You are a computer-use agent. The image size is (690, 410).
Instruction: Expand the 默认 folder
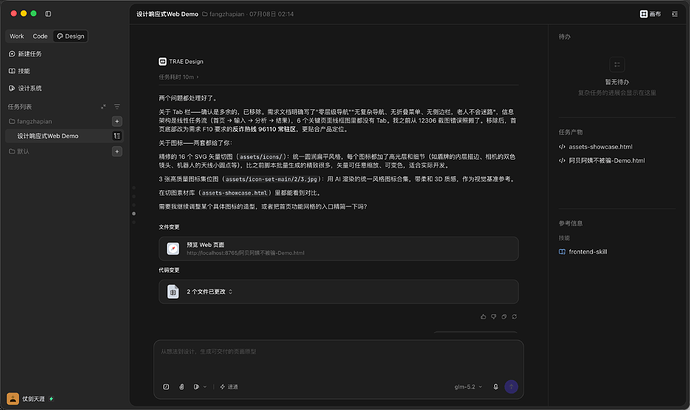(x=19, y=151)
